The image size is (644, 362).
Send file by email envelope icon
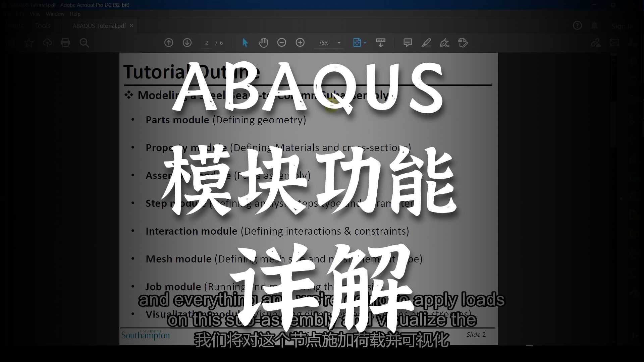point(614,43)
